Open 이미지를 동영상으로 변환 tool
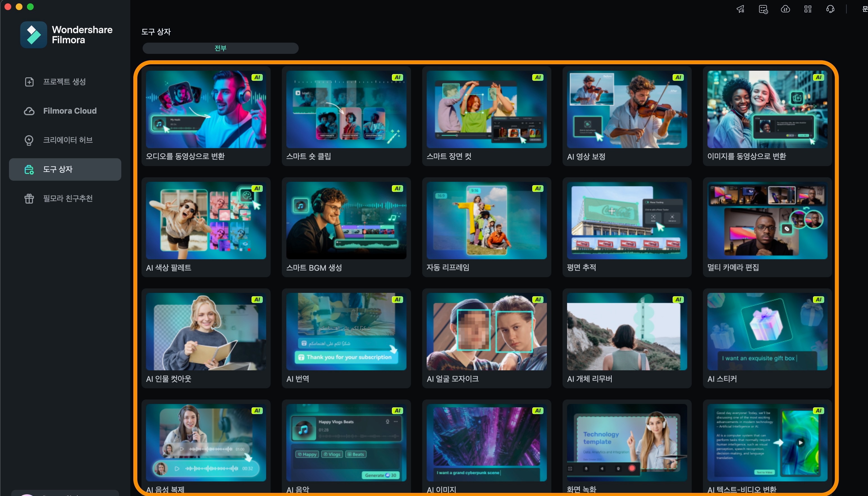 tap(768, 116)
